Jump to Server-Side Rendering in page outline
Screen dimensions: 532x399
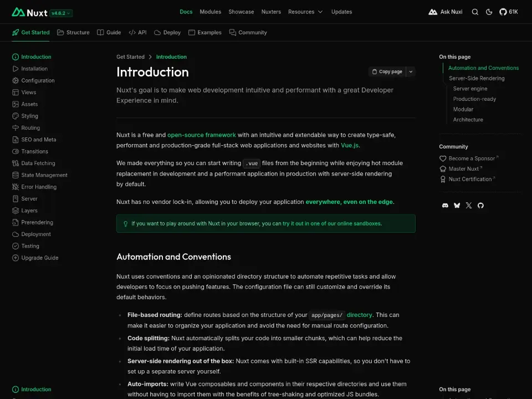[x=477, y=78]
